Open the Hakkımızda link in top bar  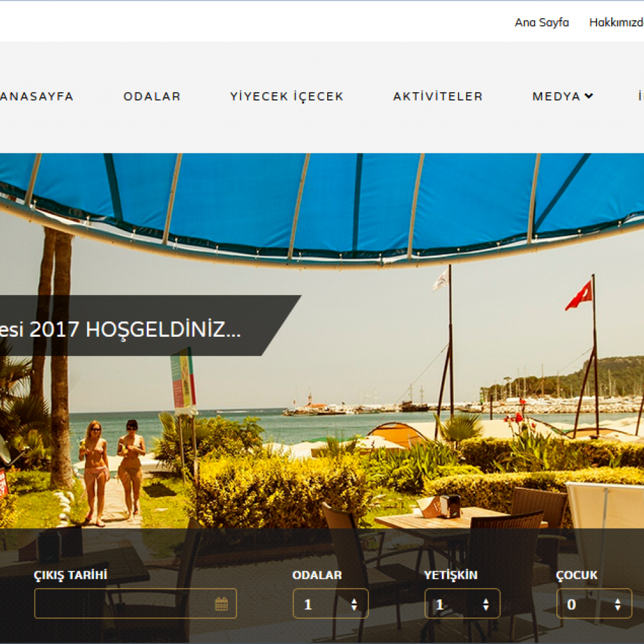616,23
